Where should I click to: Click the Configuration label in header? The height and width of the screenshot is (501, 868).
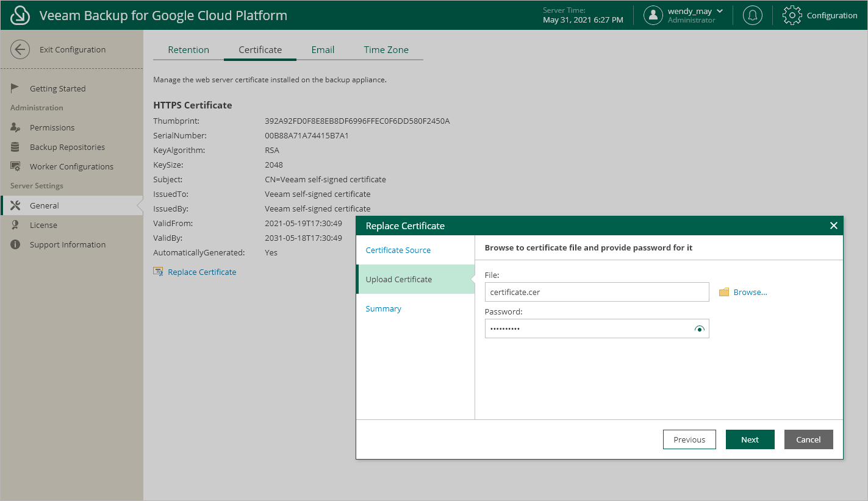[832, 15]
